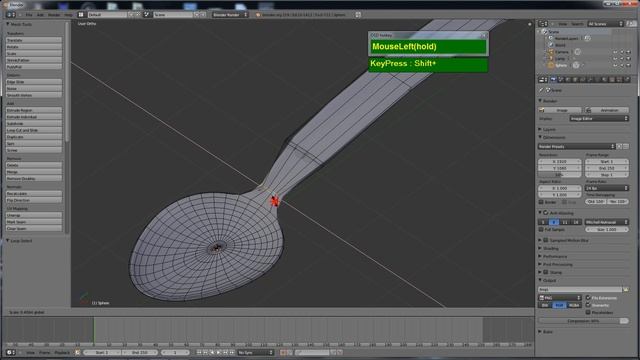Screen dimensions: 640x360
Task: Expand the Post Processing panel
Action: [x=540, y=264]
